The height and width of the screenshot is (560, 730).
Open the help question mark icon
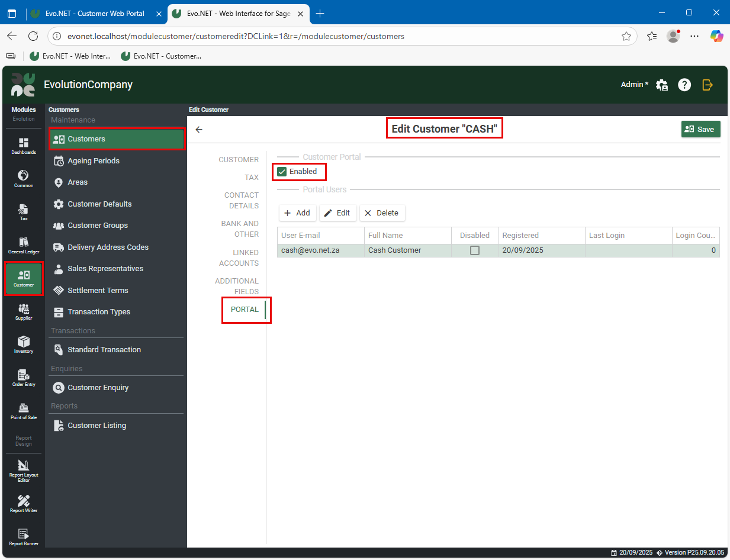pos(684,85)
